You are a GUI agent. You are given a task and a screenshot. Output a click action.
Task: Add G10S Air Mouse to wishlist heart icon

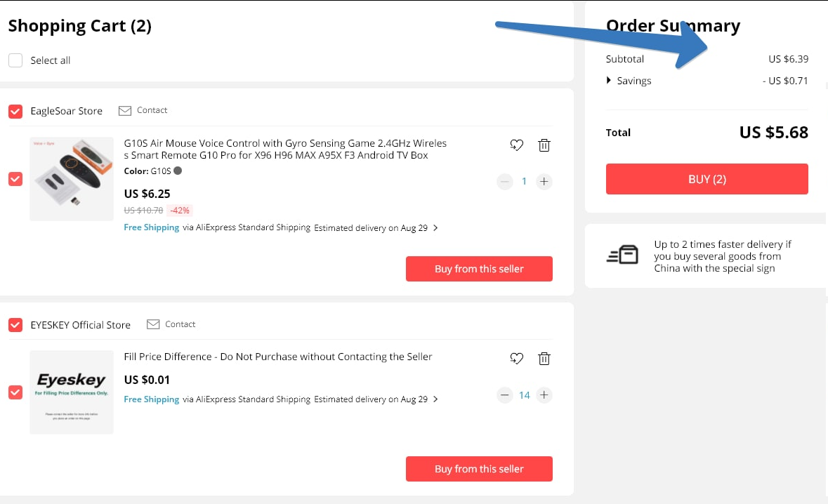click(x=516, y=145)
